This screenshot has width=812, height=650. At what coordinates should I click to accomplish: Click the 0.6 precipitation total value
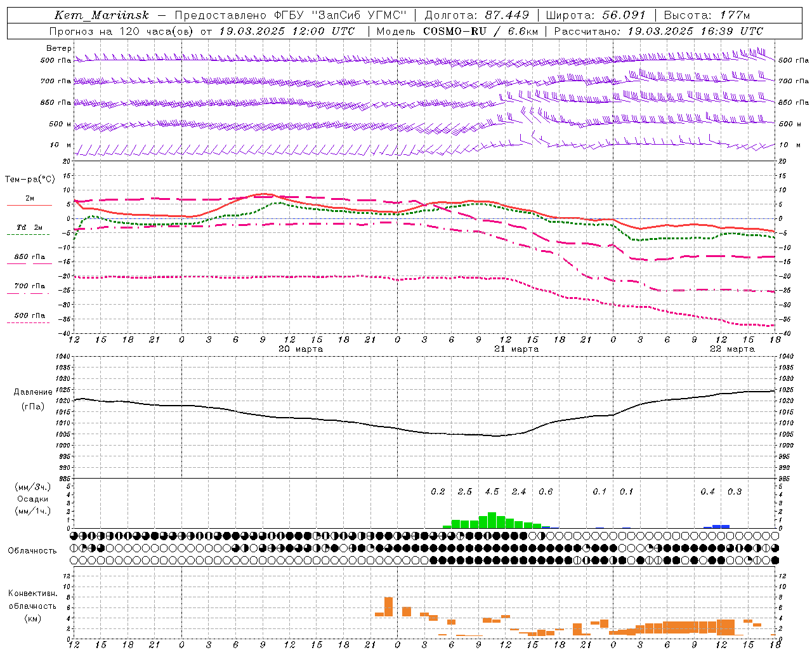546,491
